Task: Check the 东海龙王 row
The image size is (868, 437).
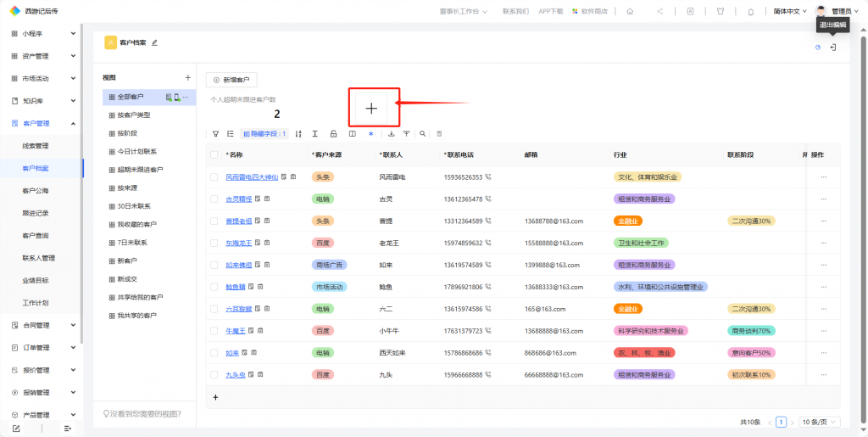Action: tap(214, 243)
